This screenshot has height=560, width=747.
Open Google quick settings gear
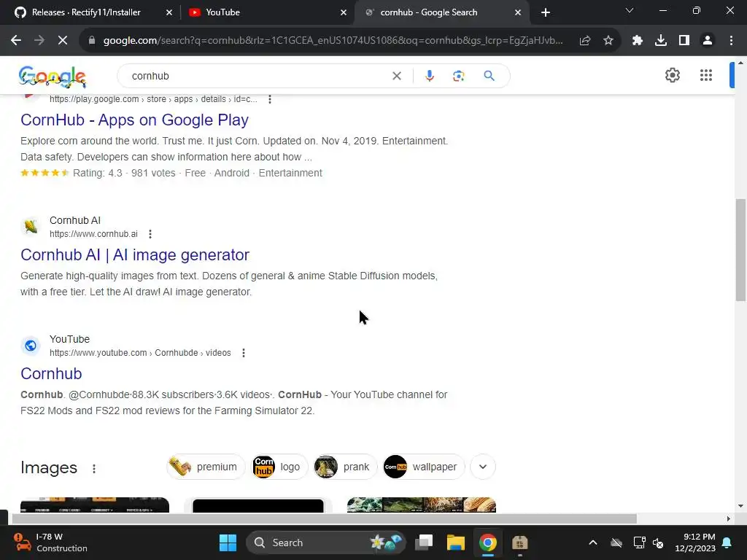pyautogui.click(x=672, y=75)
